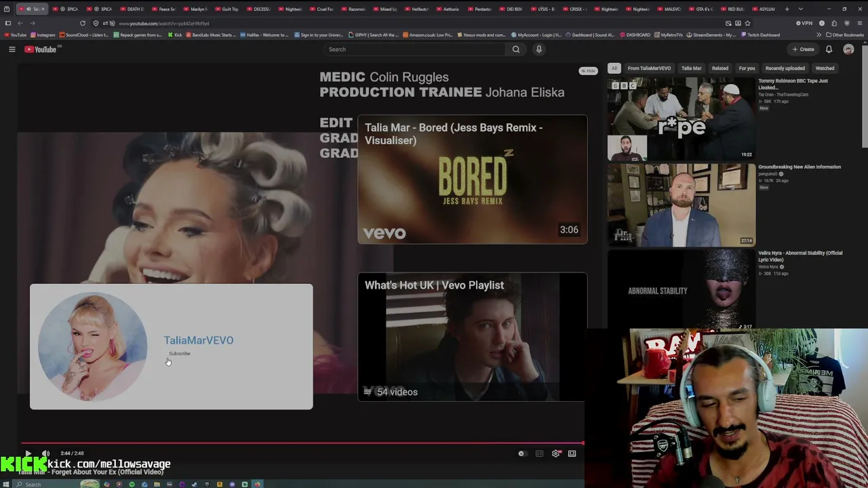This screenshot has width=868, height=488.
Task: Hide the end screen cards
Action: [x=588, y=70]
